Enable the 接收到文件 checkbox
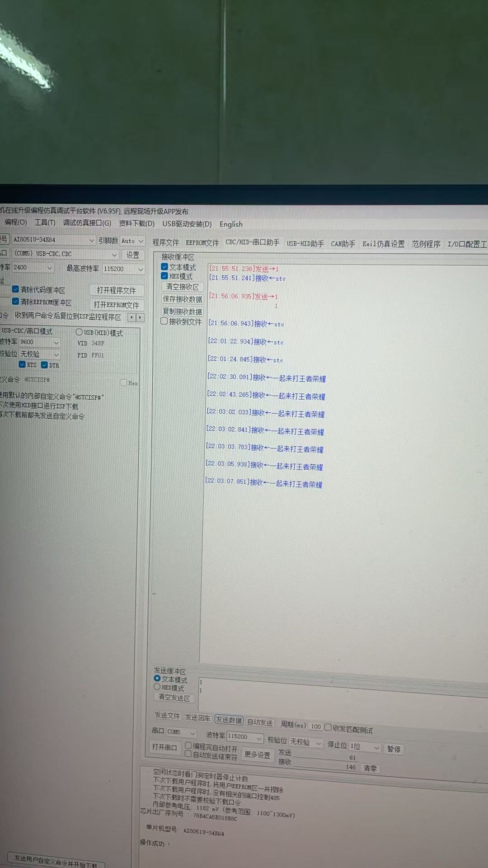Screen dimensions: 488x868 tap(164, 321)
